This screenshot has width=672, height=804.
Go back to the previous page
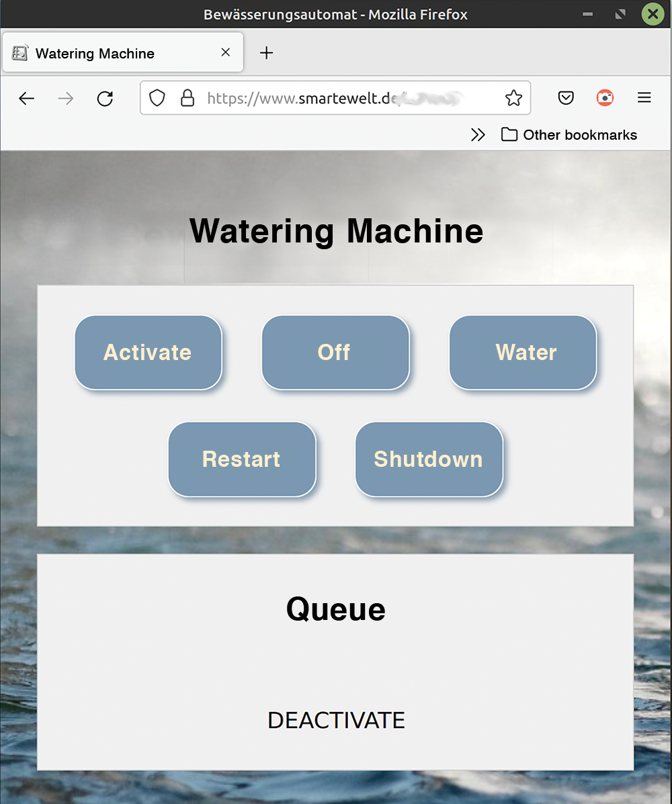pos(26,98)
